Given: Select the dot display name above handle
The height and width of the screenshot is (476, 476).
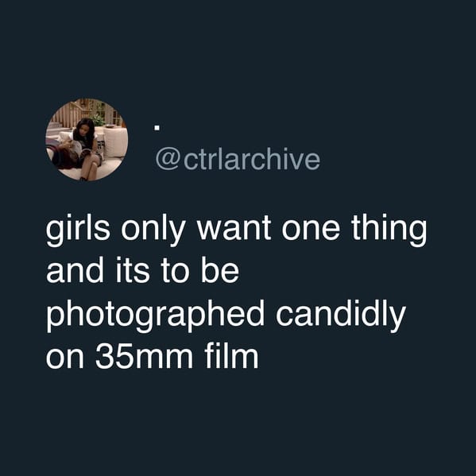Looking at the screenshot, I should point(157,128).
